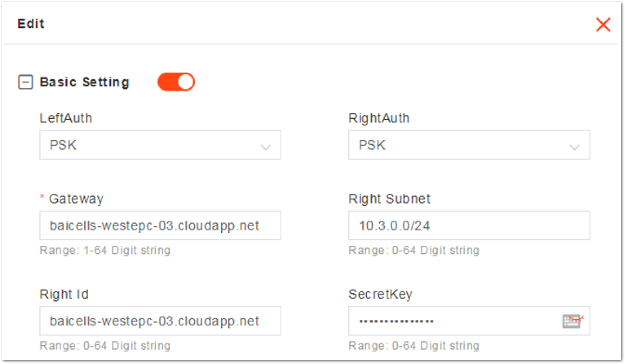625x364 pixels.
Task: Click the Basic Setting heading text
Action: pyautogui.click(x=84, y=82)
